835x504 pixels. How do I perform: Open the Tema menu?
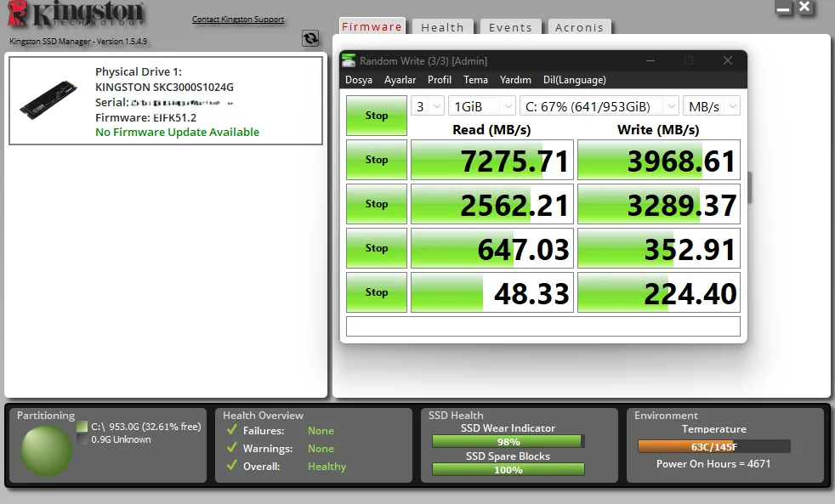click(x=475, y=80)
